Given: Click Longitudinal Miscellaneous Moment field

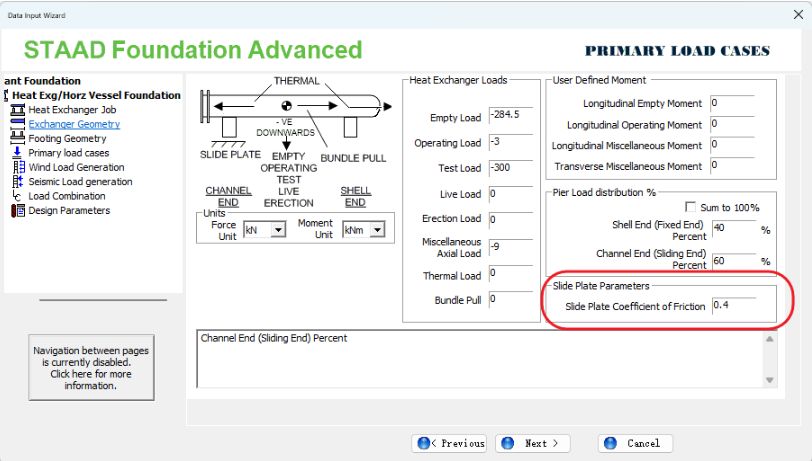Looking at the screenshot, I should (732, 145).
